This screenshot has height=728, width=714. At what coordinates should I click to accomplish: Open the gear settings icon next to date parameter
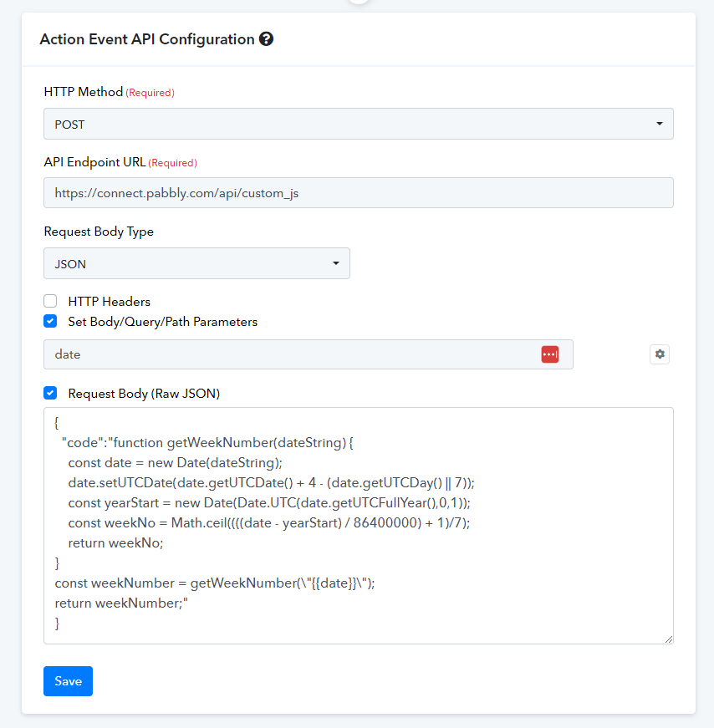click(659, 354)
